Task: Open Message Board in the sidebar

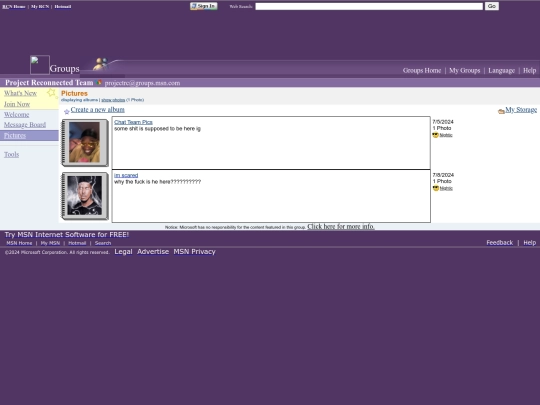Action: pos(25,125)
